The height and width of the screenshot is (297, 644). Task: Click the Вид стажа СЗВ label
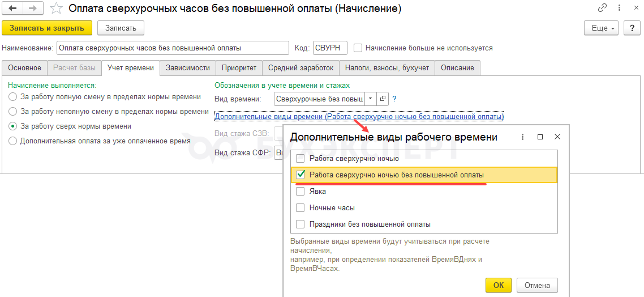point(242,133)
